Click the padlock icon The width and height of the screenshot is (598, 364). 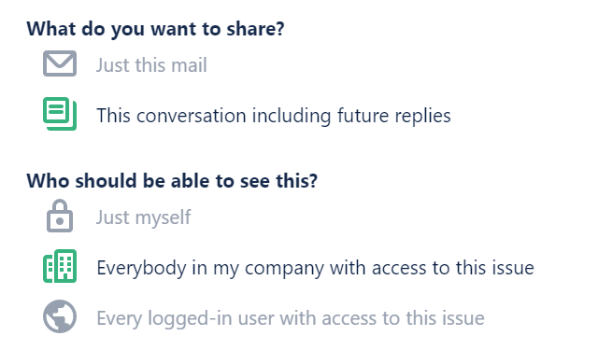60,216
